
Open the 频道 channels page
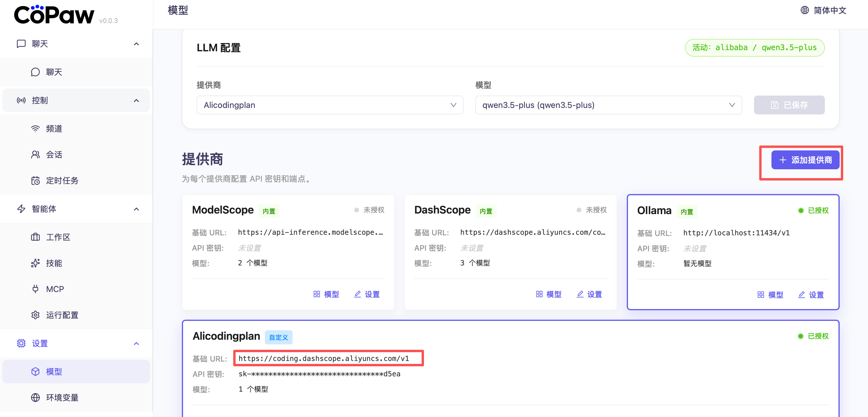tap(54, 129)
